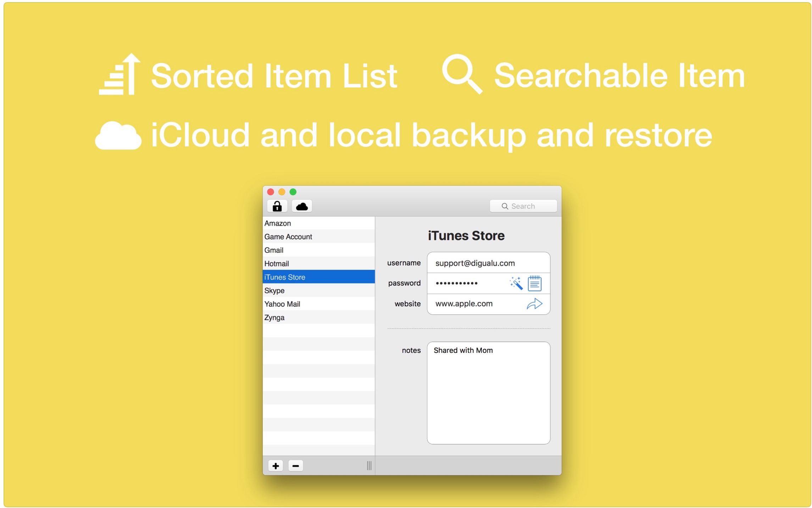Click the notes text area

[x=488, y=393]
